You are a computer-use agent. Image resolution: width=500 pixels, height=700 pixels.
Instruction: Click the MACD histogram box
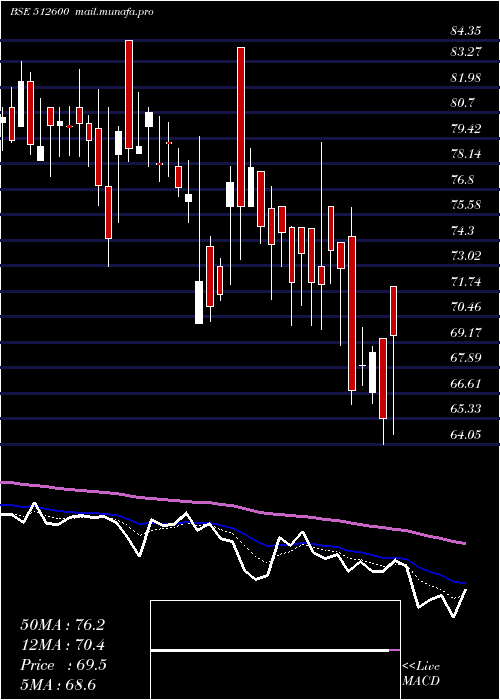[x=275, y=650]
